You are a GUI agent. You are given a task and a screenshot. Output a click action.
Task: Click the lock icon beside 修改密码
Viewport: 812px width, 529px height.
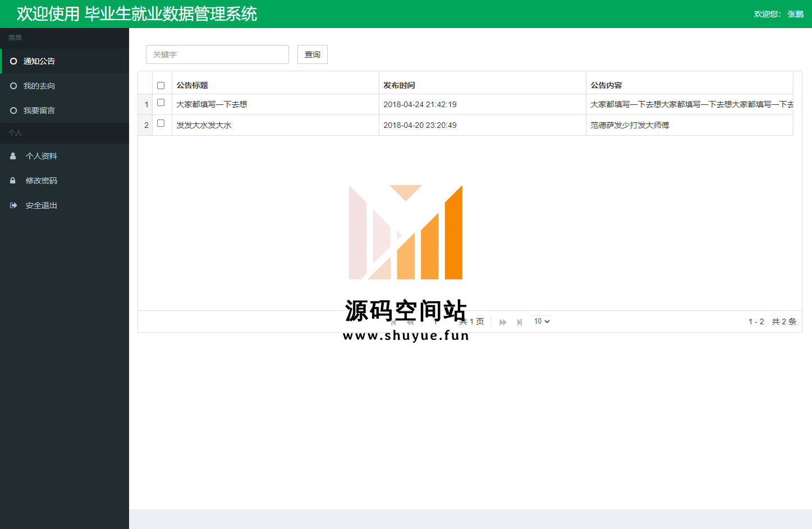click(13, 181)
